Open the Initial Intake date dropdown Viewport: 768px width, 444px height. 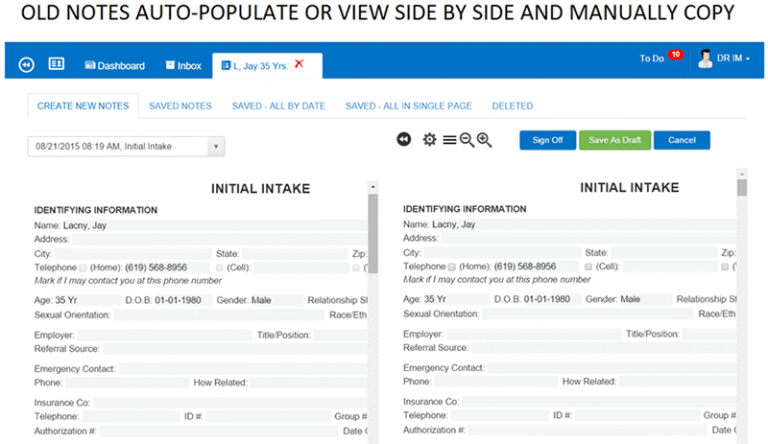click(x=126, y=147)
